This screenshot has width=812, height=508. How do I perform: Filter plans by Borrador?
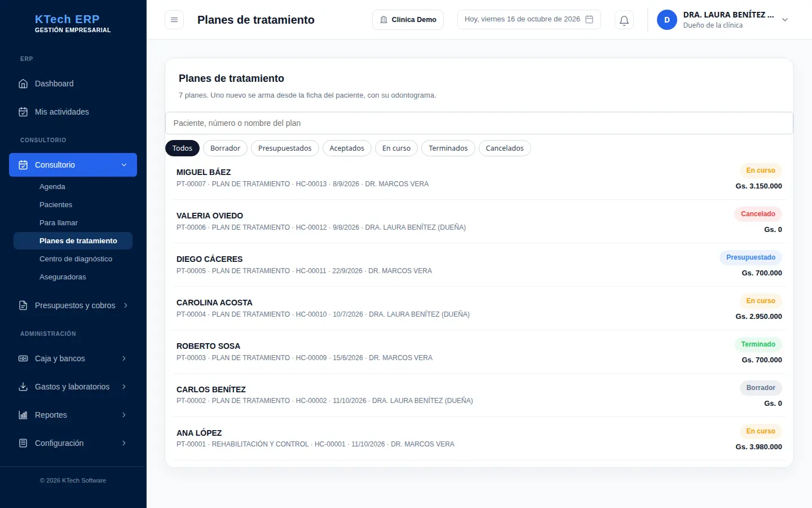click(x=225, y=148)
